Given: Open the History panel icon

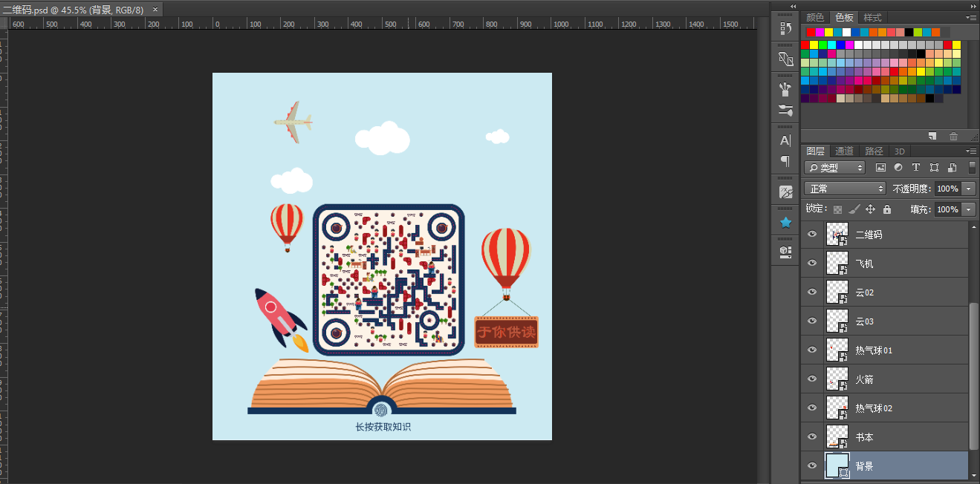Looking at the screenshot, I should [x=785, y=28].
